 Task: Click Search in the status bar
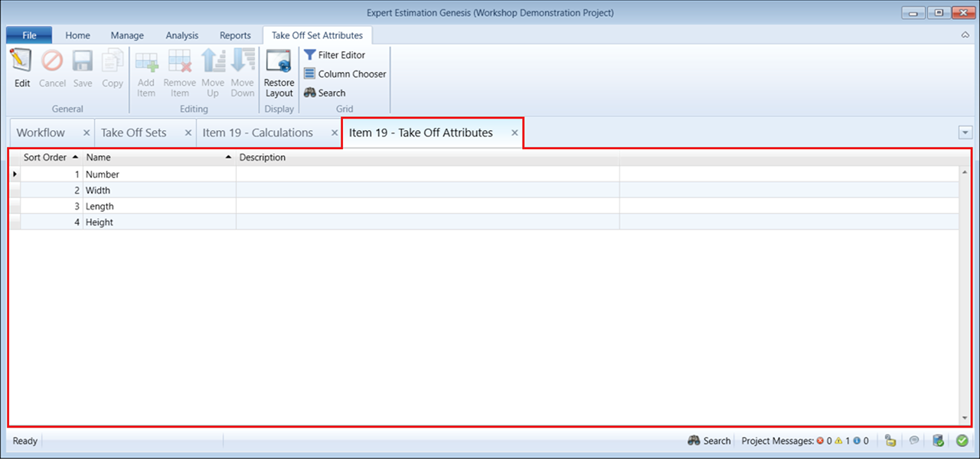(x=710, y=441)
